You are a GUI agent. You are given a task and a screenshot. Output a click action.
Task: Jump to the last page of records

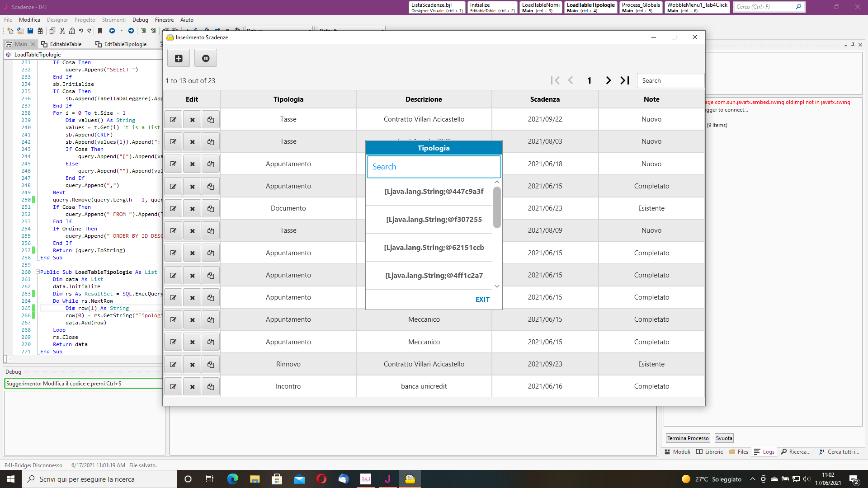[625, 80]
